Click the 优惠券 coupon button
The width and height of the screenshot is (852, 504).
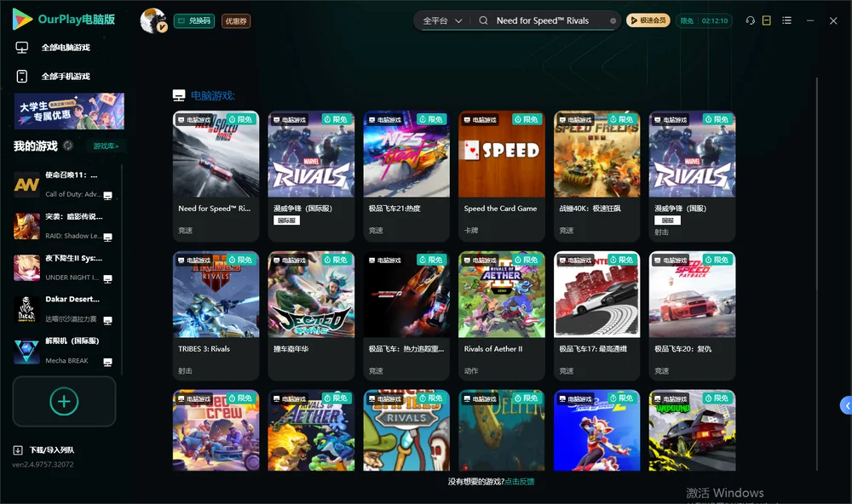[x=236, y=20]
